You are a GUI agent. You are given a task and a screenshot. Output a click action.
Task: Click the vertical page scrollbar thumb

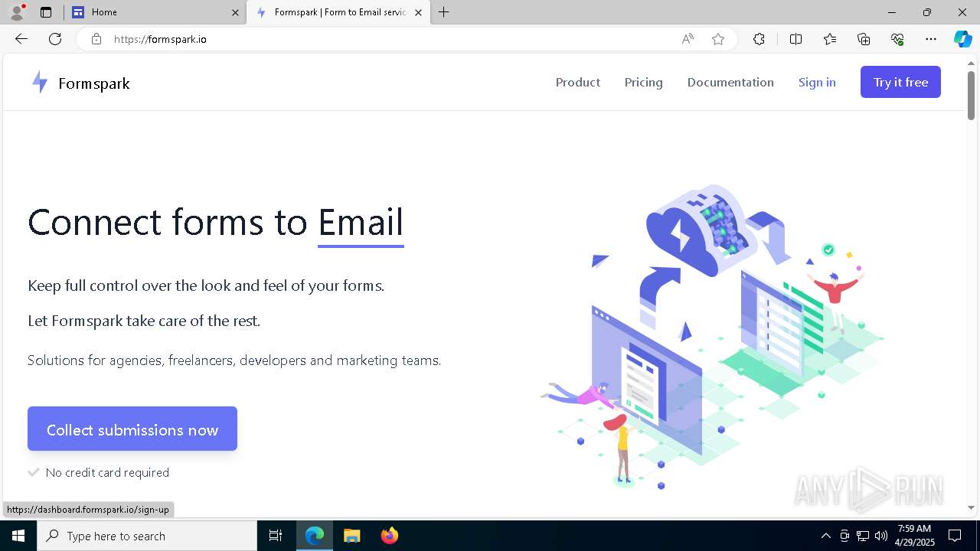971,96
